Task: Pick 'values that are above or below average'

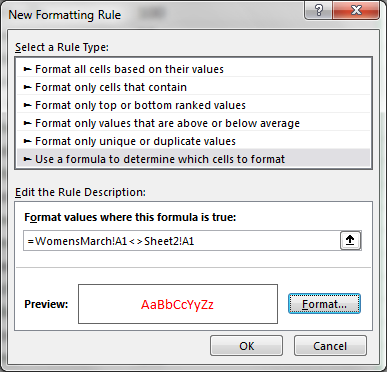Action: click(x=193, y=123)
